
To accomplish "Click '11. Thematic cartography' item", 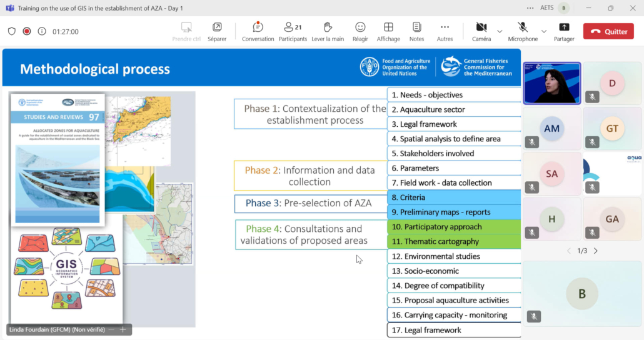I will 454,241.
